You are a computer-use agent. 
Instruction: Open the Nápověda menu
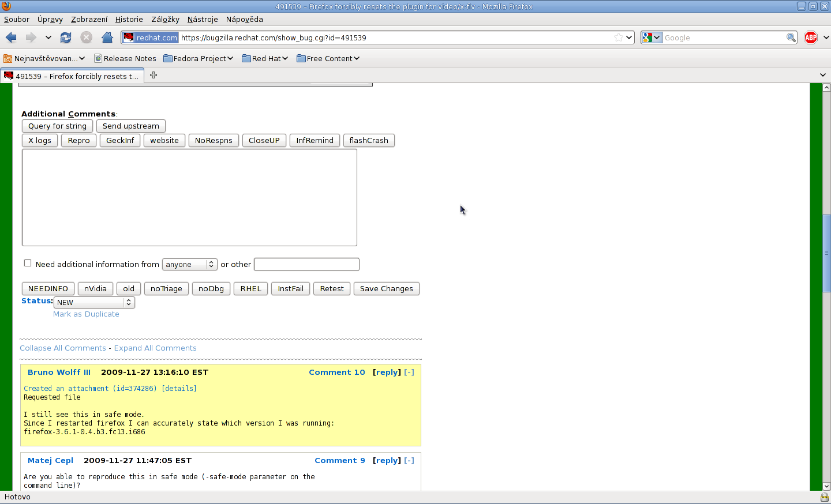tap(244, 19)
